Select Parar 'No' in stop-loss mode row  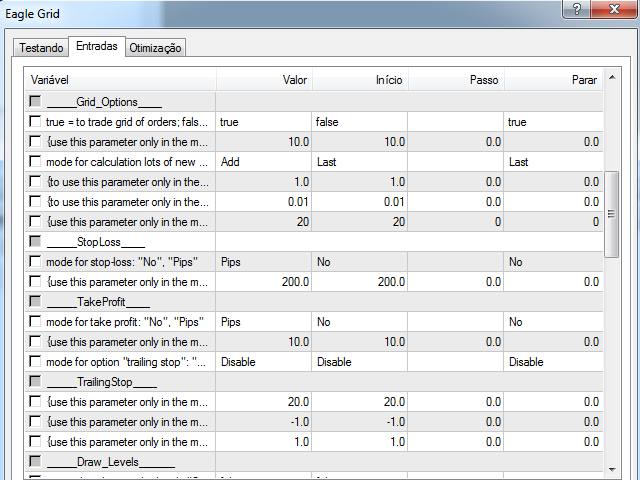[x=553, y=262]
